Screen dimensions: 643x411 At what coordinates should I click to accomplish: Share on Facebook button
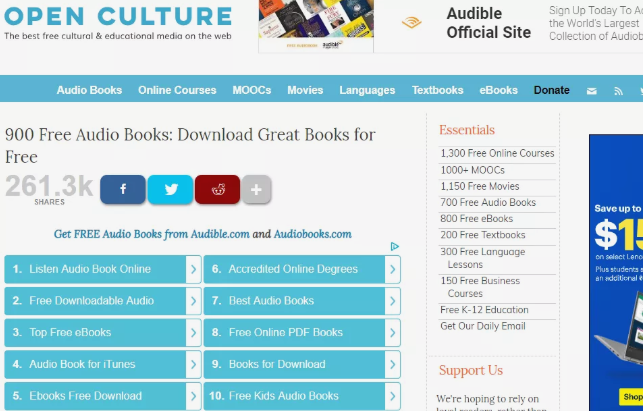click(x=123, y=189)
